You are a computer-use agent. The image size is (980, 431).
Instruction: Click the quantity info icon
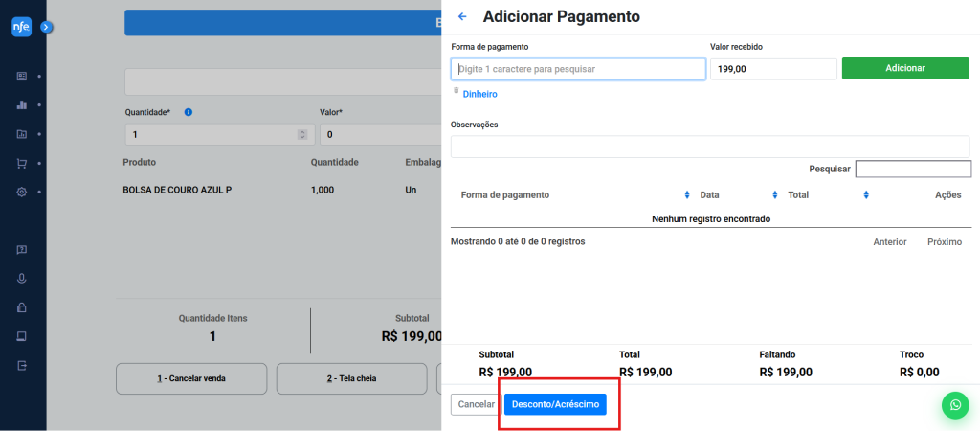point(188,112)
